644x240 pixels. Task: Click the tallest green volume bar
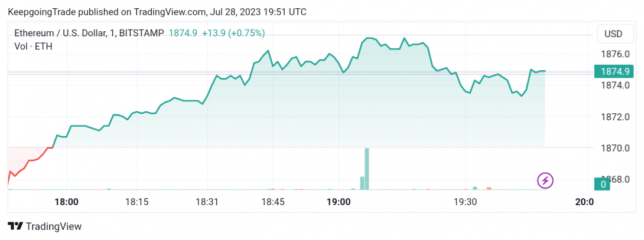point(367,169)
